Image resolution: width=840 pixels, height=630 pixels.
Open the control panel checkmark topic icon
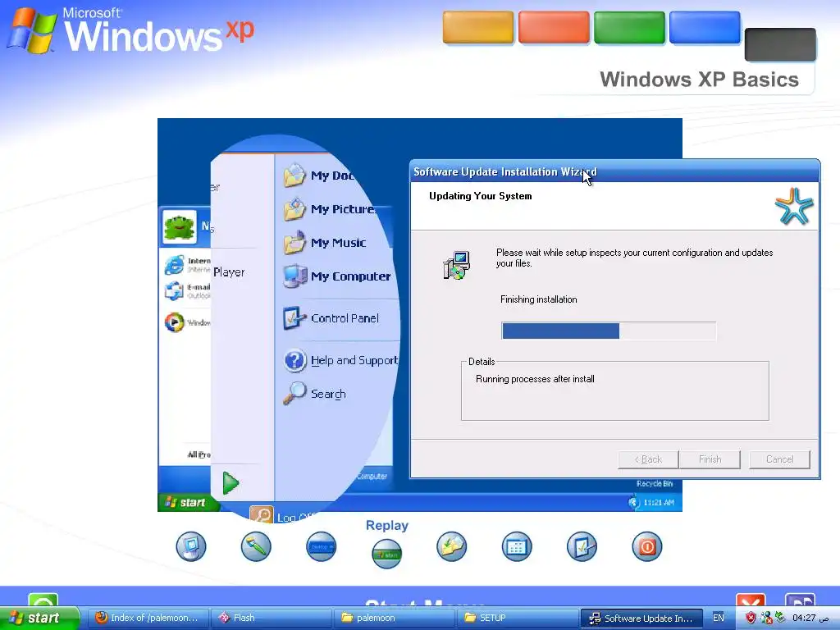coord(582,546)
